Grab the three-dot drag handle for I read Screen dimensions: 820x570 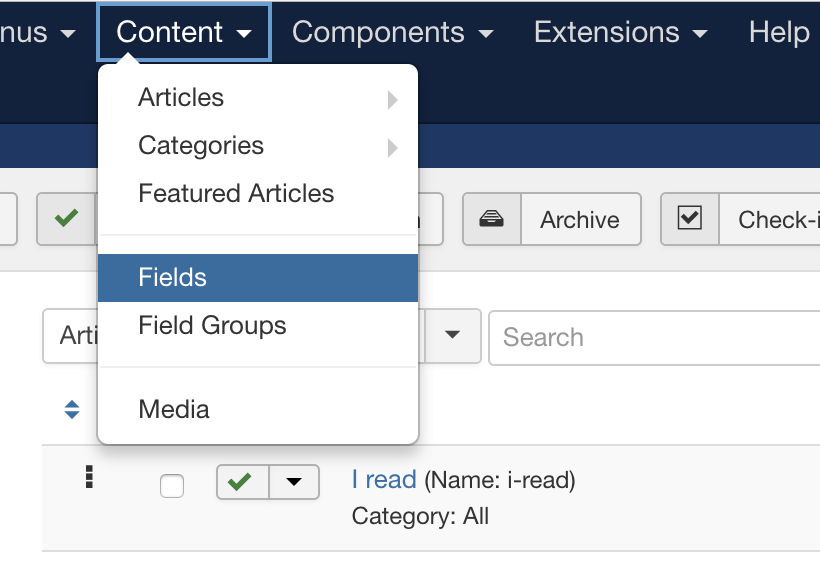[x=89, y=477]
